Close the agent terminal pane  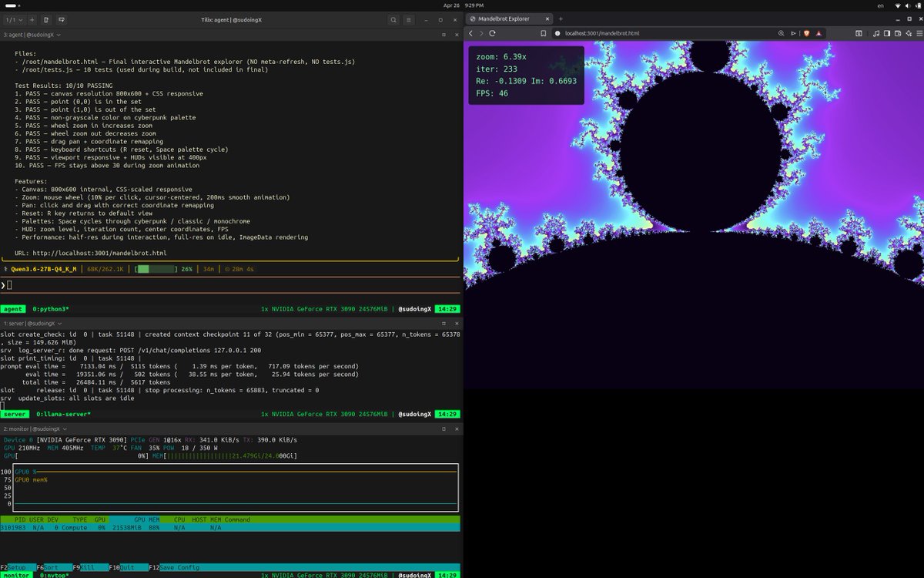click(455, 35)
